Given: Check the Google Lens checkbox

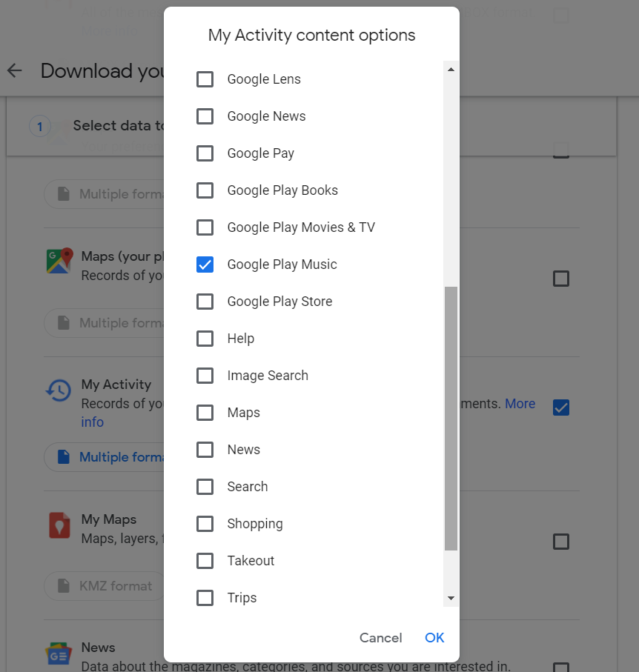Looking at the screenshot, I should (205, 79).
